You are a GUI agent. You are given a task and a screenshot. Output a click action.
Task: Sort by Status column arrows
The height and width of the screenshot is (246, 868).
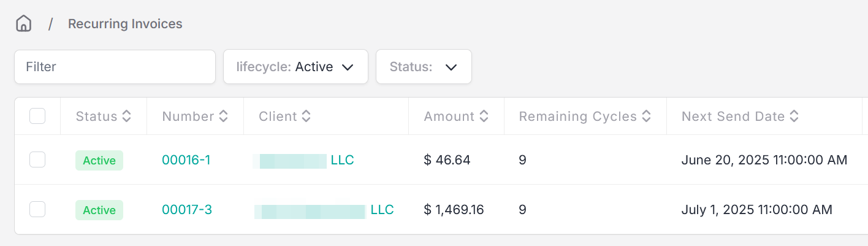tap(127, 116)
